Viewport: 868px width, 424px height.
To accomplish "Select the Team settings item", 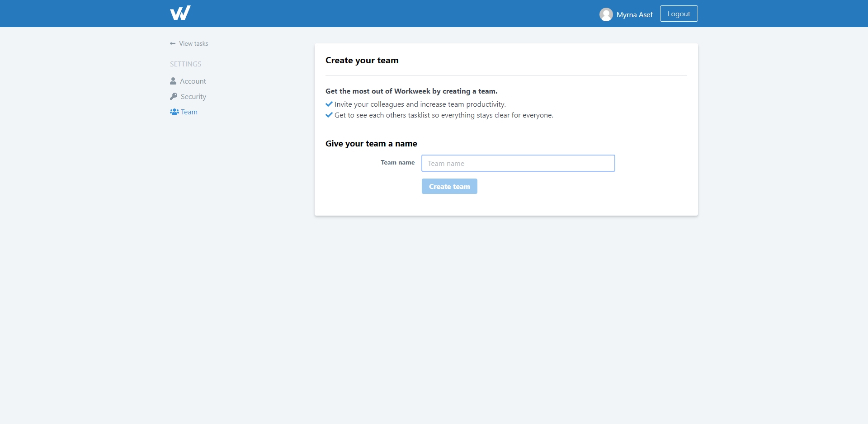I will point(189,112).
